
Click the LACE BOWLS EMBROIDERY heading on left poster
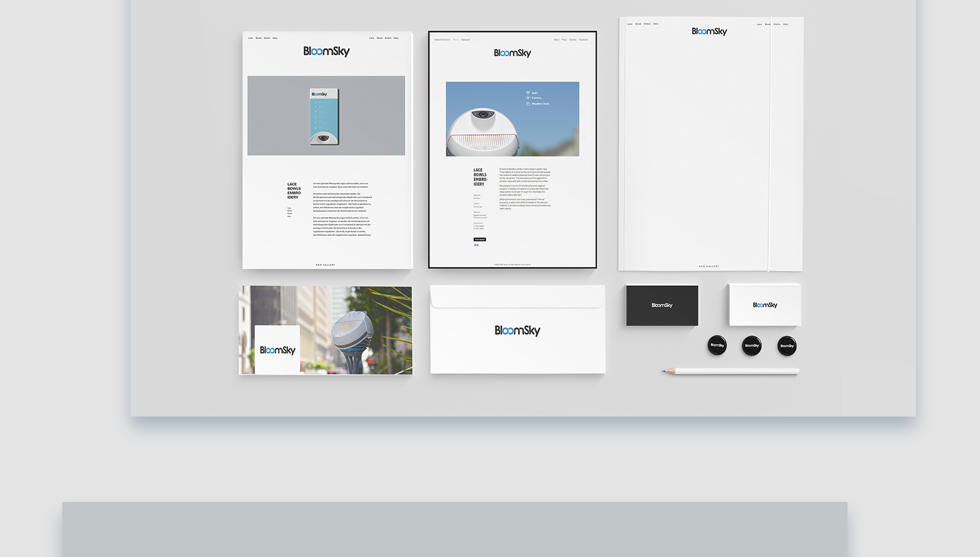point(294,191)
